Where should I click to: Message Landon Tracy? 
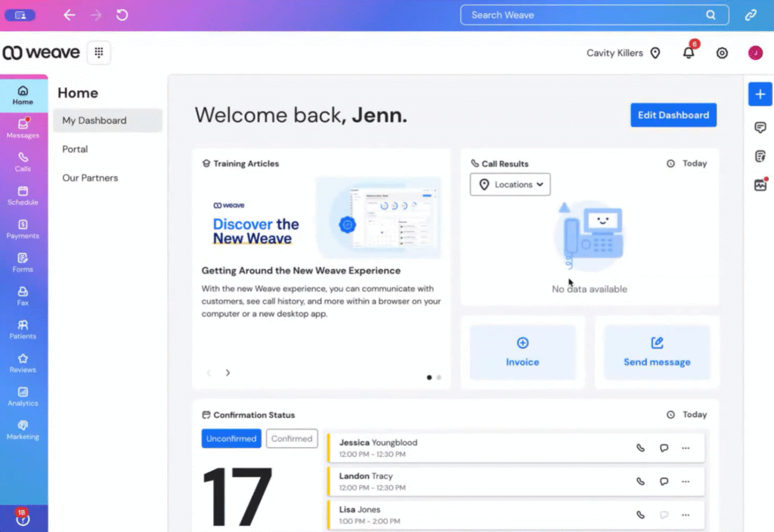pos(664,481)
